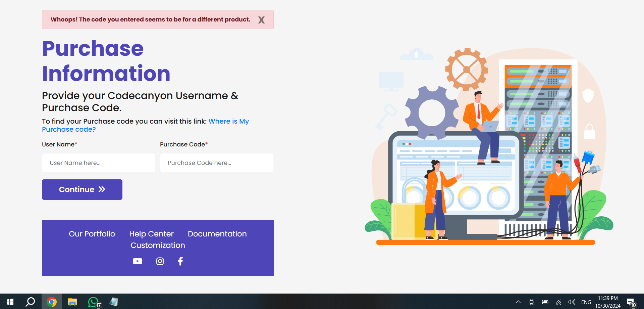The width and height of the screenshot is (644, 309).
Task: Show hidden tray icons chevron
Action: coord(518,302)
